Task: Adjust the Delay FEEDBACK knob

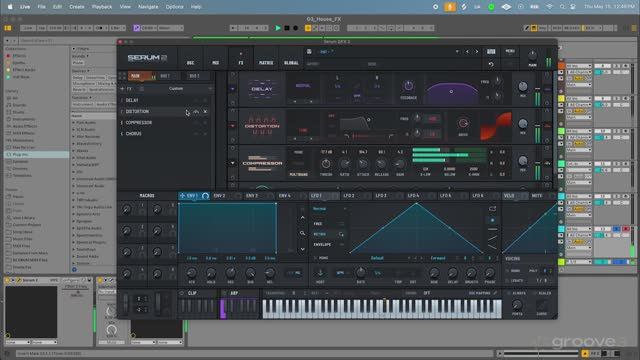Action: tap(408, 86)
